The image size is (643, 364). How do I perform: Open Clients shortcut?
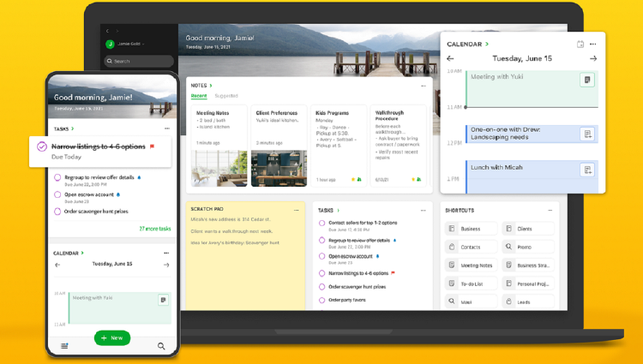point(528,229)
